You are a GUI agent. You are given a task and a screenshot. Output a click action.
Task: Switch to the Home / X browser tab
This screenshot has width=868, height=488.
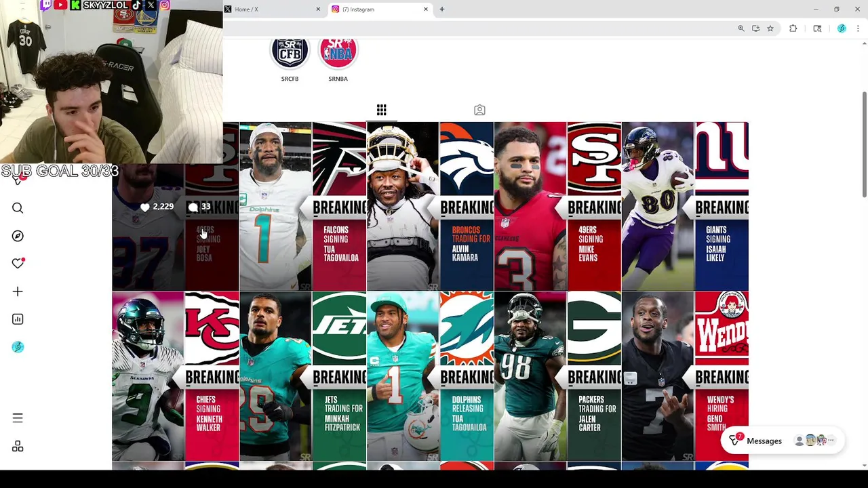pyautogui.click(x=273, y=9)
